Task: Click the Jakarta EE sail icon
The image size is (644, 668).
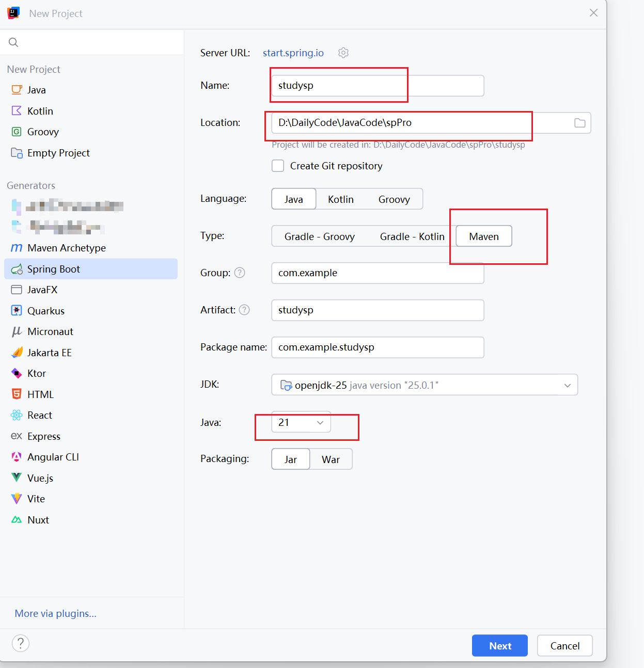Action: point(17,353)
